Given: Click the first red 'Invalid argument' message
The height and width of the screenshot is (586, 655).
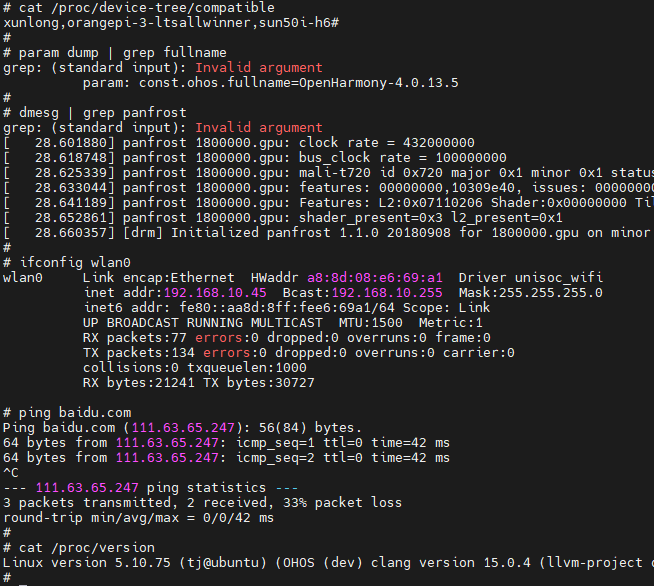Looking at the screenshot, I should [259, 68].
